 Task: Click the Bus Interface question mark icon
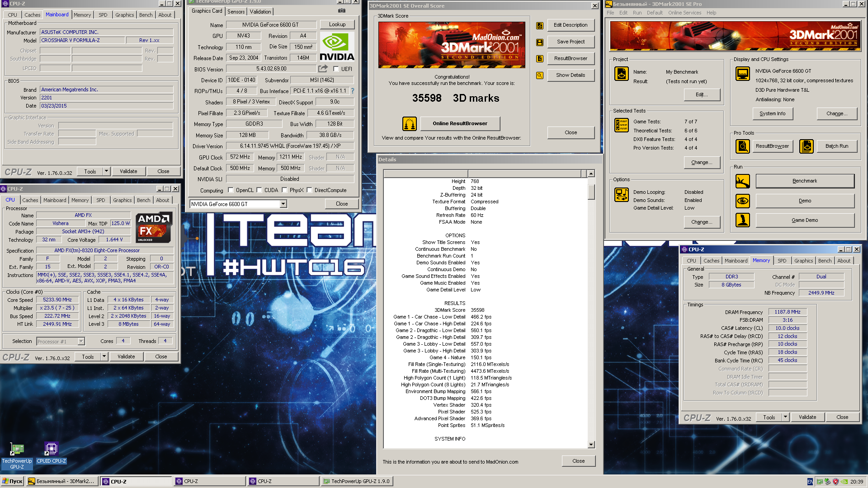(353, 91)
